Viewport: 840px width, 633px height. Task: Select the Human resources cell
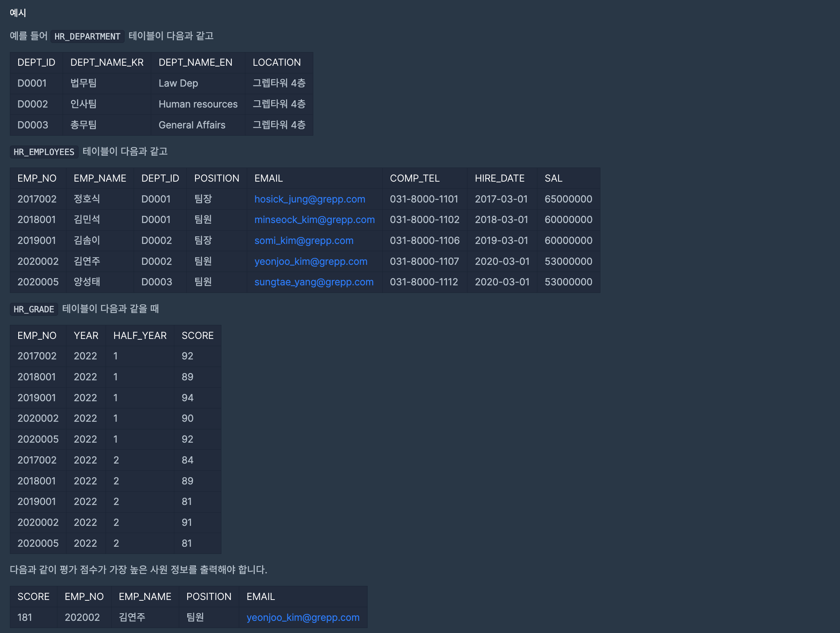[x=198, y=104]
